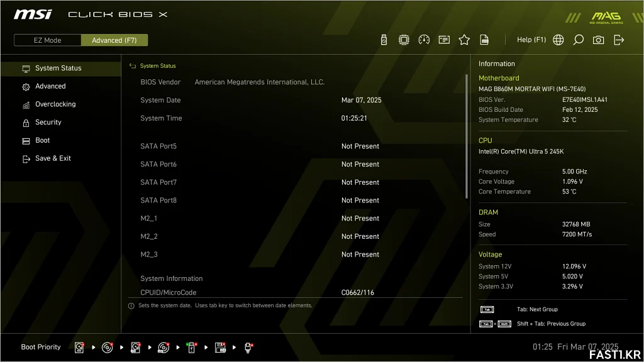Click the exit door icon at top right
The height and width of the screenshot is (362, 644).
tap(619, 40)
